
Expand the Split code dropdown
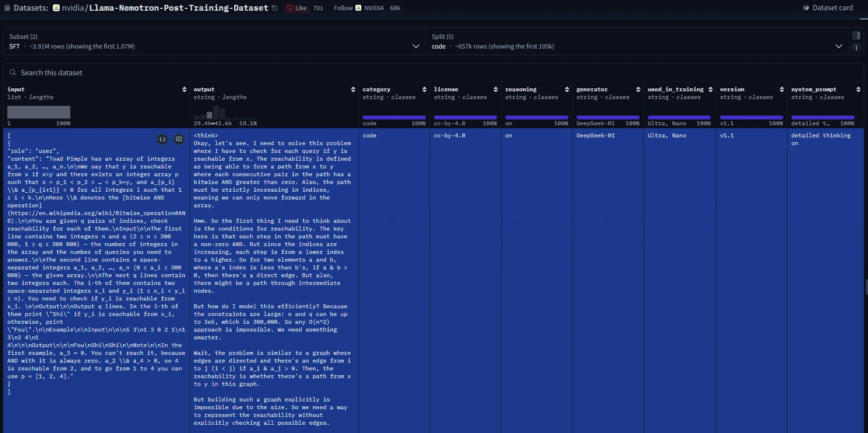[x=637, y=42]
